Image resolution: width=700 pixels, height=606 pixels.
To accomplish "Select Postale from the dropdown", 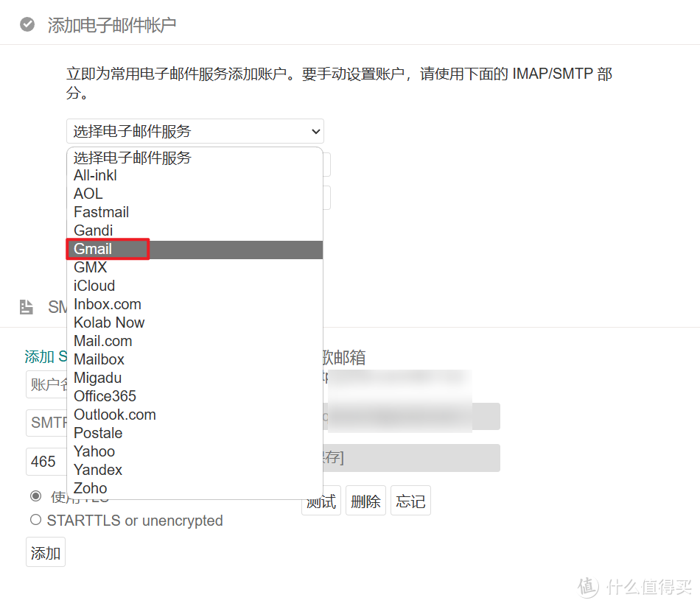I will pyautogui.click(x=195, y=433).
